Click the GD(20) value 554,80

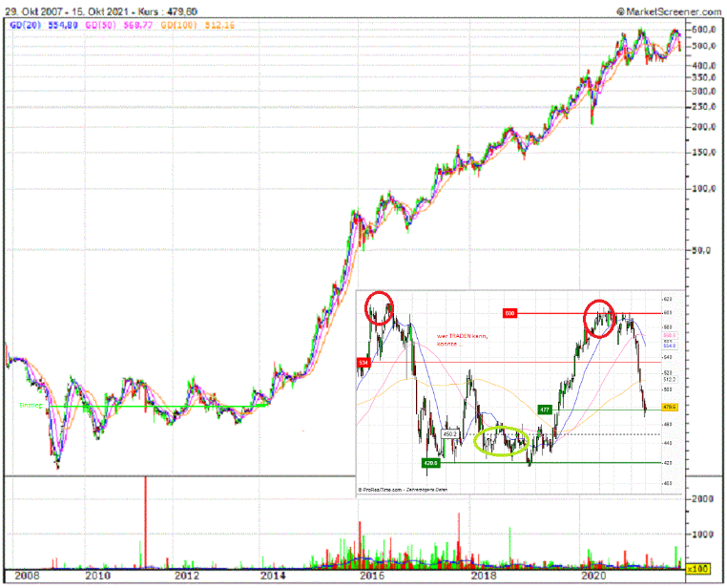tap(63, 25)
